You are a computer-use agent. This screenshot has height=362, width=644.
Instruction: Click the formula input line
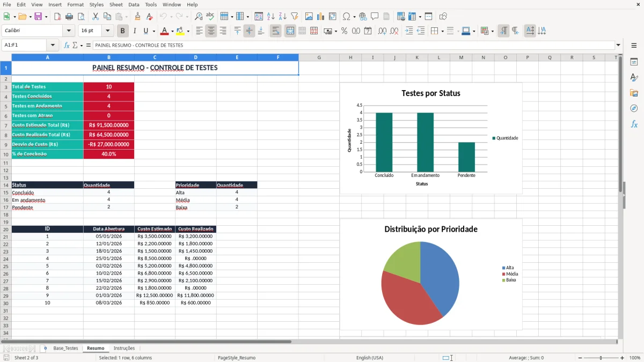(353, 45)
